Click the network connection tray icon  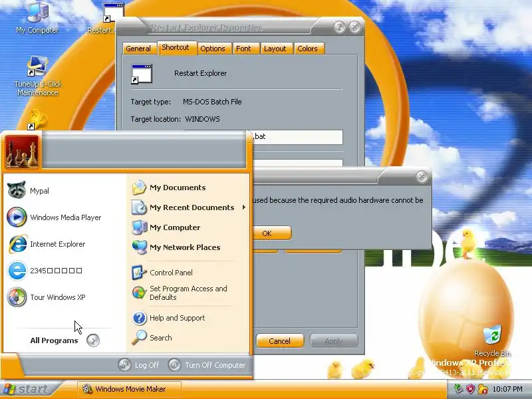[458, 389]
